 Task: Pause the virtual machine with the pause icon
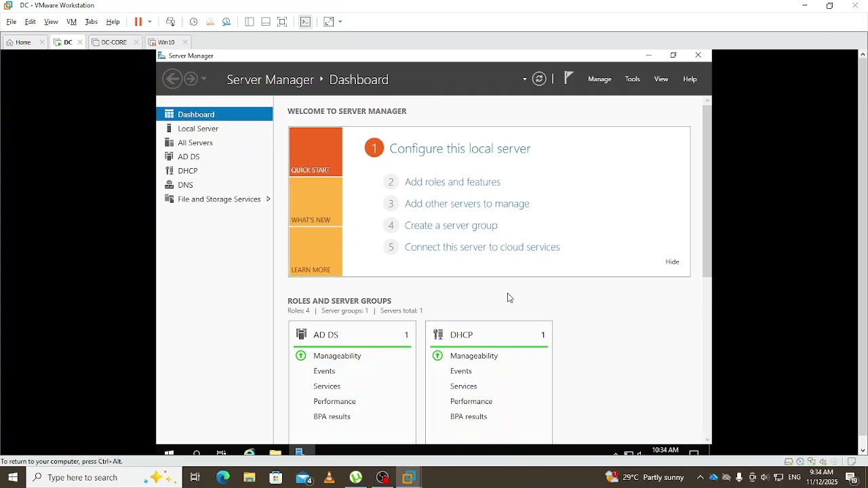coord(138,22)
